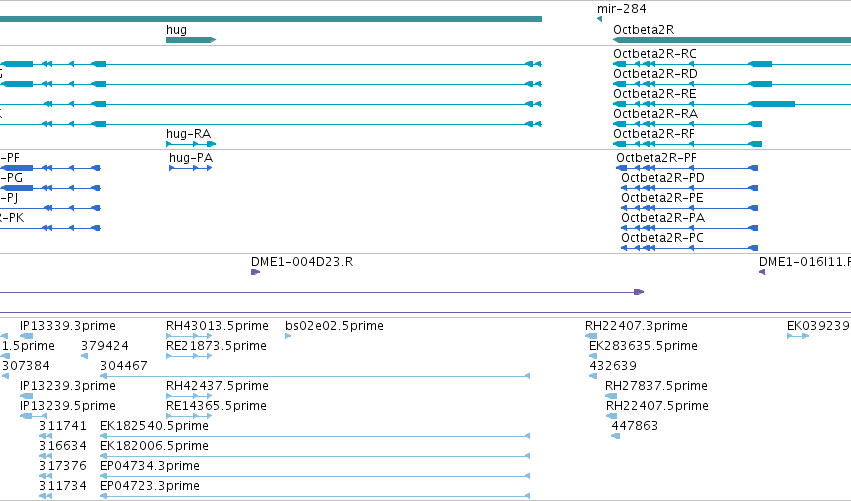Click the 447863 feature label
Image resolution: width=851 pixels, height=501 pixels.
(634, 427)
